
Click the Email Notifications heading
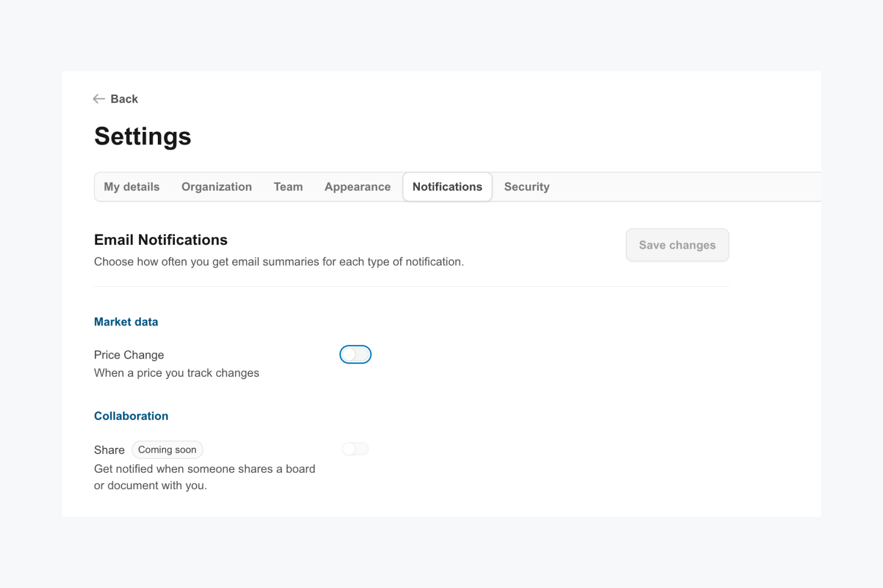(161, 240)
